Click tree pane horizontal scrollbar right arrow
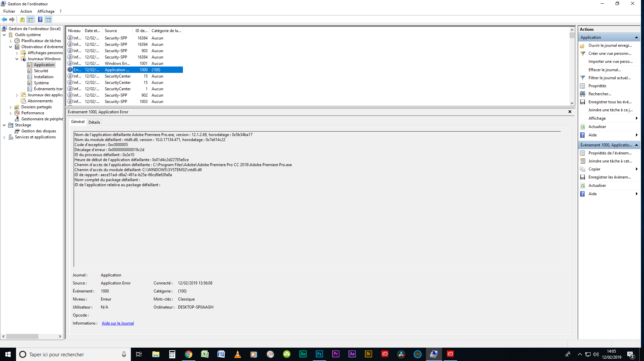The image size is (644, 361). pos(60,337)
